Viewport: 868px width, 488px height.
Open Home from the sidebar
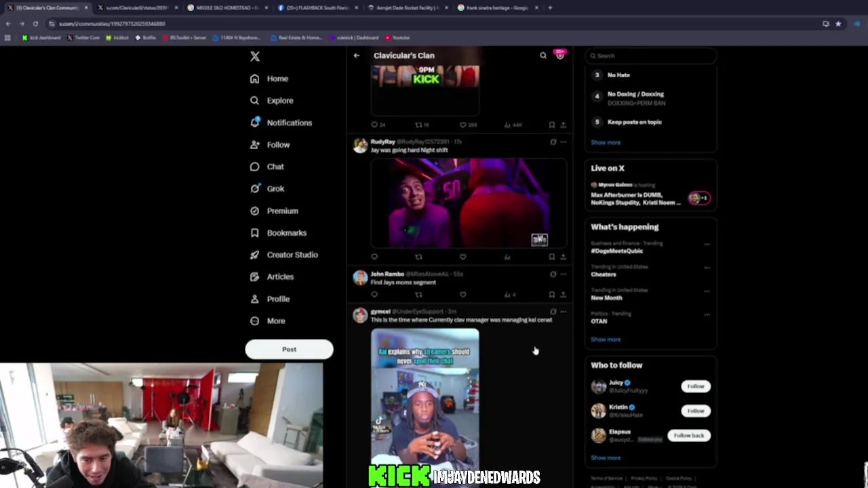(269, 79)
